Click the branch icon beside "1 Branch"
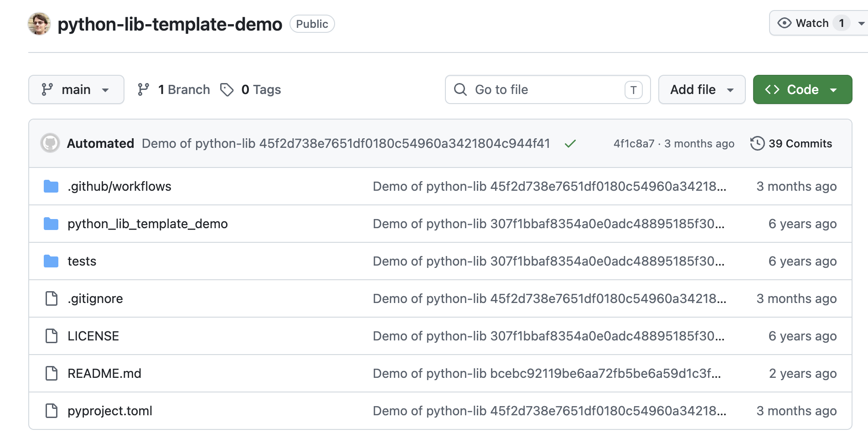 click(144, 89)
